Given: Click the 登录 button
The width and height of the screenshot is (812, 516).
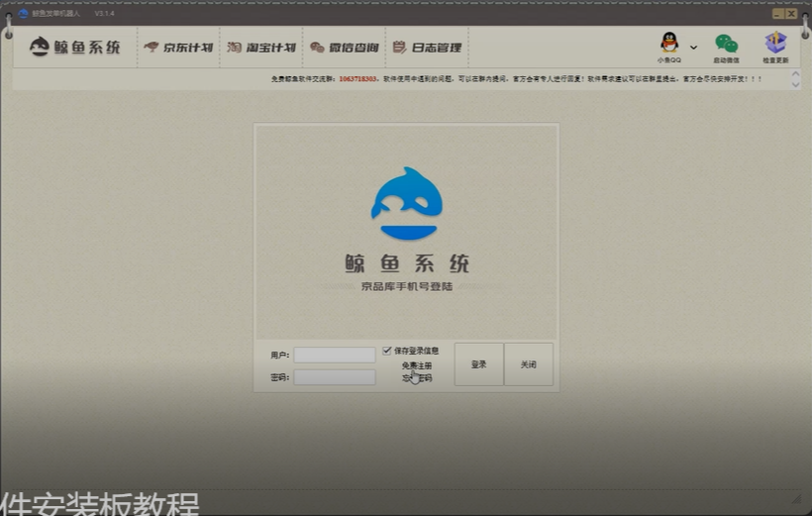Looking at the screenshot, I should click(x=479, y=364).
